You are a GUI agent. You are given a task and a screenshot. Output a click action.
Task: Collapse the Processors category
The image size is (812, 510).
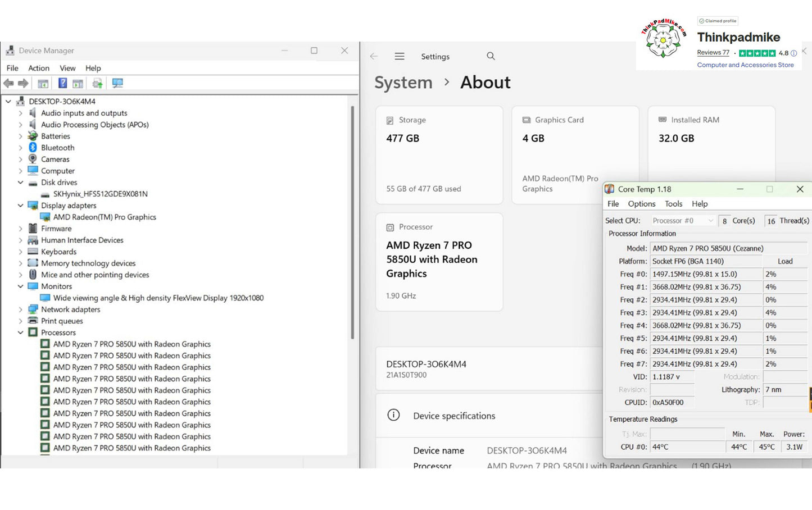pyautogui.click(x=21, y=333)
